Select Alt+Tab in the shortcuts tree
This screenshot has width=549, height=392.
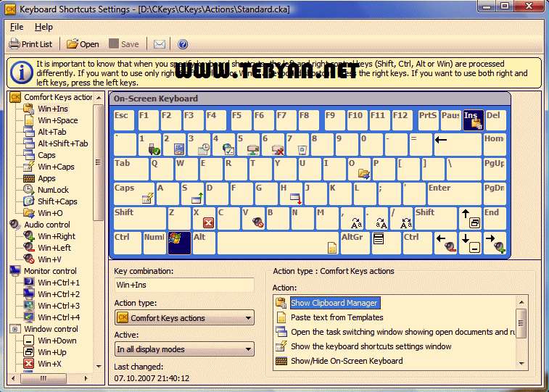point(51,132)
